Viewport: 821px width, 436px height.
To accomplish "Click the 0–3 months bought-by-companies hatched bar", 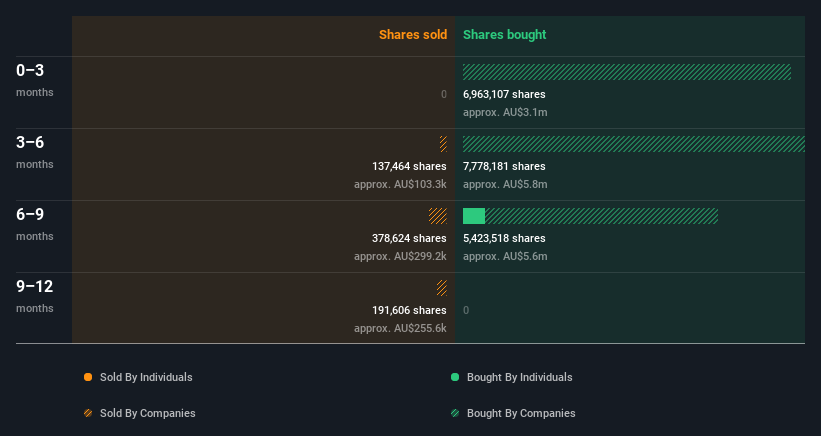I will click(x=627, y=72).
